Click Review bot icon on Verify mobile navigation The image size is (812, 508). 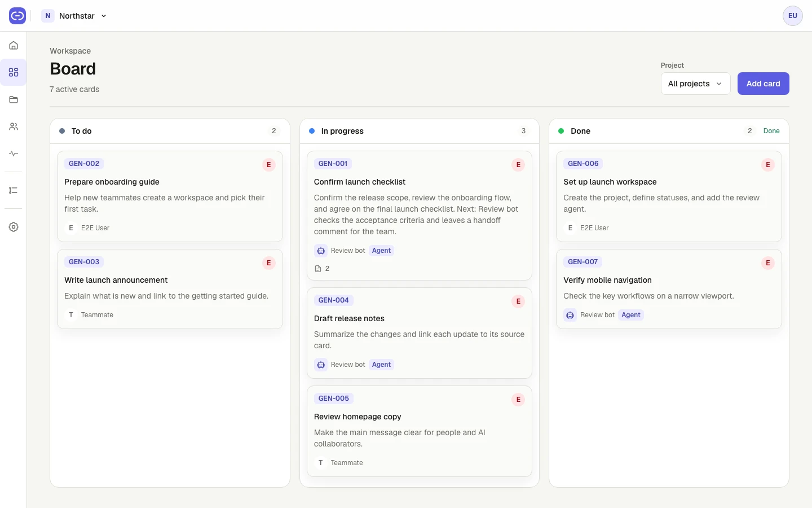click(570, 315)
